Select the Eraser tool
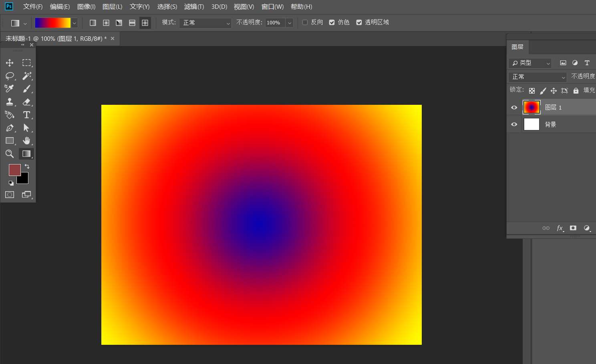This screenshot has width=596, height=364. [x=26, y=102]
